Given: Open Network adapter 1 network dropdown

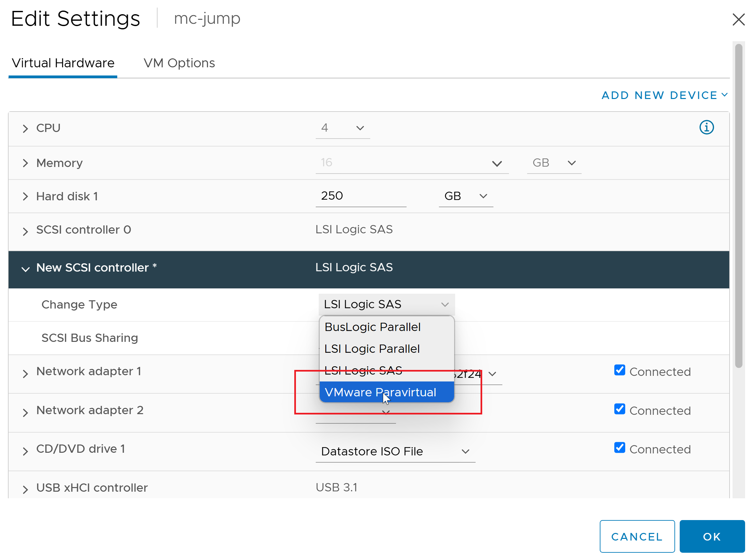Looking at the screenshot, I should click(492, 374).
